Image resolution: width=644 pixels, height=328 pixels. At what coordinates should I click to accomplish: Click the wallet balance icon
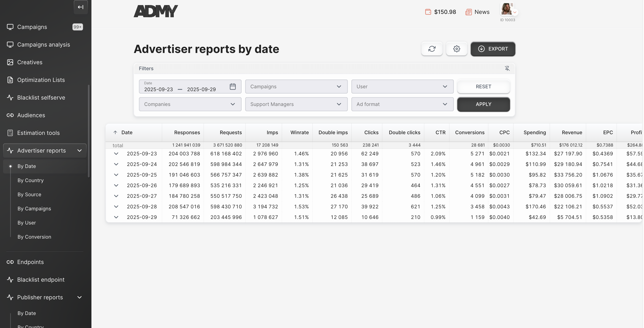coord(428,12)
